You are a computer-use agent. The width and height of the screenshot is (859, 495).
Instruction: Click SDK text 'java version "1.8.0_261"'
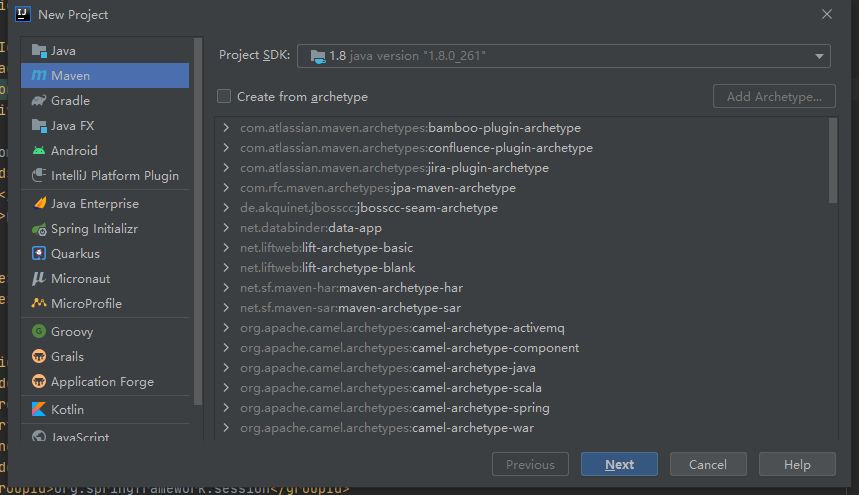[x=417, y=56]
